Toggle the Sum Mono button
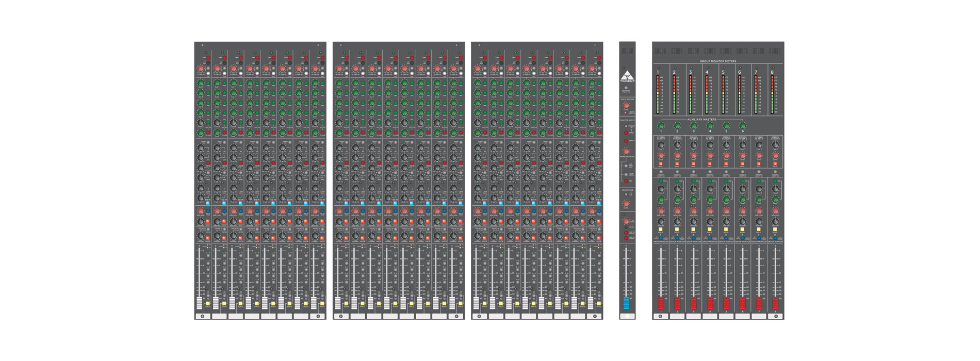The height and width of the screenshot is (361, 980). click(626, 174)
